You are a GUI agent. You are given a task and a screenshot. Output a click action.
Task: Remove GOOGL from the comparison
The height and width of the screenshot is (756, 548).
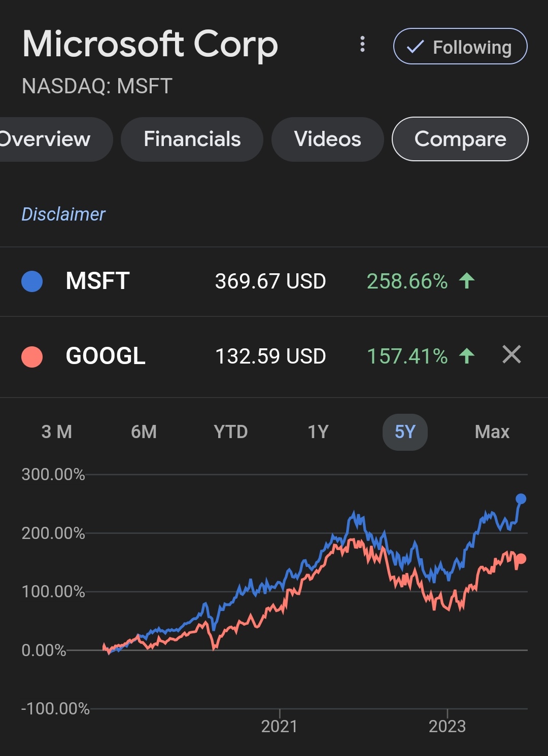(511, 354)
